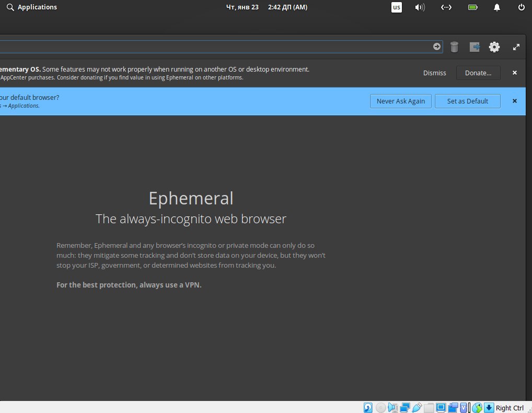The width and height of the screenshot is (532, 413).
Task: Click the VirtualBox display settings icon
Action: coord(441,408)
